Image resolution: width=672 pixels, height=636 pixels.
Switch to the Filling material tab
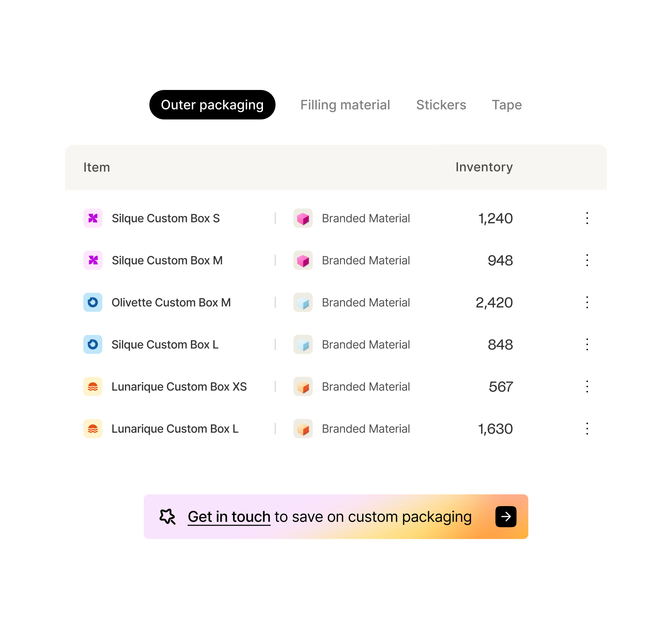tap(345, 105)
